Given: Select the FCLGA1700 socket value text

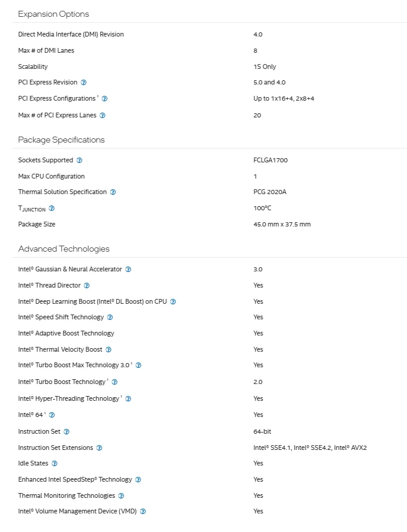Looking at the screenshot, I should point(271,161).
